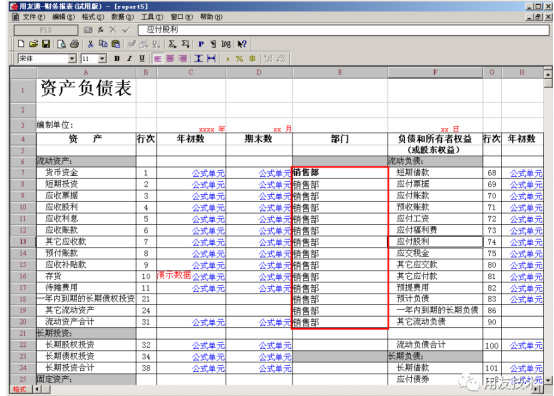This screenshot has width=554, height=396.
Task: Apply percent format
Action: pyautogui.click(x=240, y=59)
